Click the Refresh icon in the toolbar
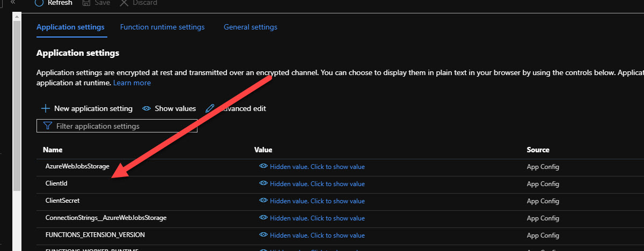The image size is (644, 251). click(x=39, y=3)
